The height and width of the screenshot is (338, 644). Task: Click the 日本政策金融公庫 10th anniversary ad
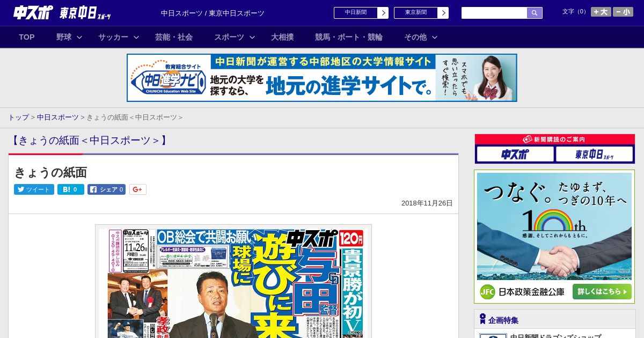pos(554,237)
